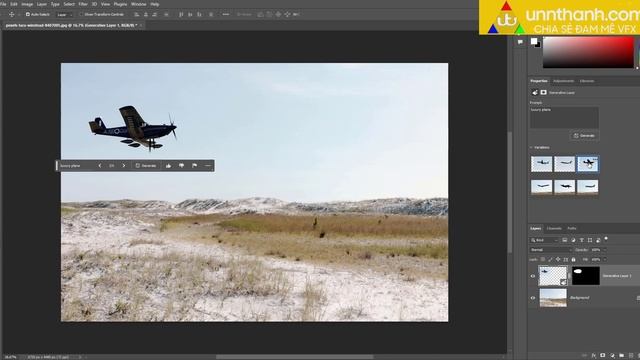Toggle Show Transform Controls checkbox
This screenshot has height=360, width=640.
pos(81,14)
